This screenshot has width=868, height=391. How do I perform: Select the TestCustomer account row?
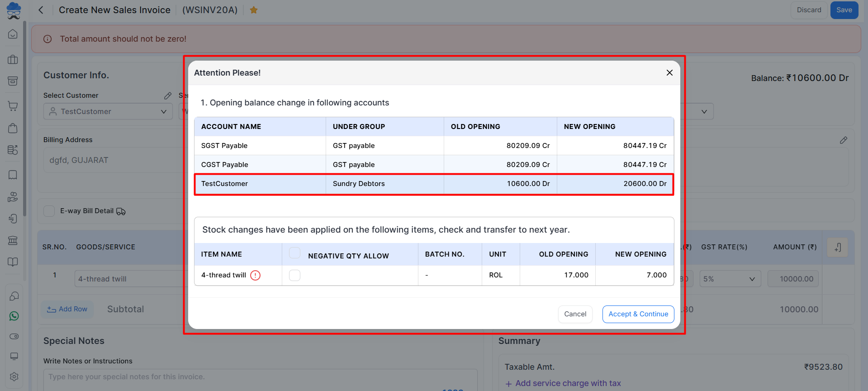click(433, 184)
